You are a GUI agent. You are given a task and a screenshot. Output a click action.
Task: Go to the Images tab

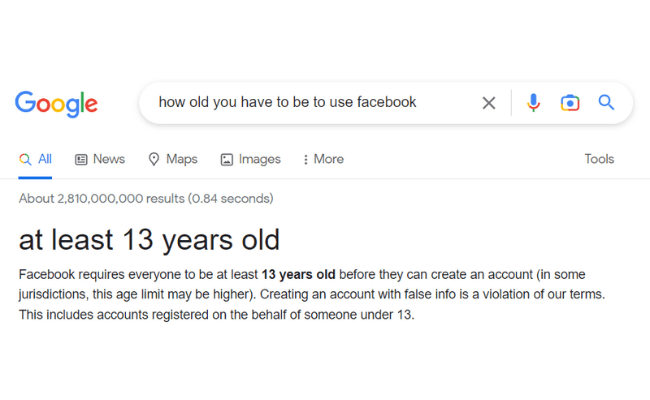tap(250, 159)
